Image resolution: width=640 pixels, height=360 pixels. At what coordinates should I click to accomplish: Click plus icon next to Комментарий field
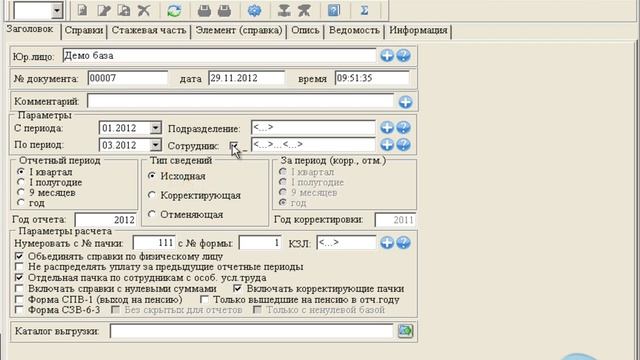pyautogui.click(x=405, y=102)
